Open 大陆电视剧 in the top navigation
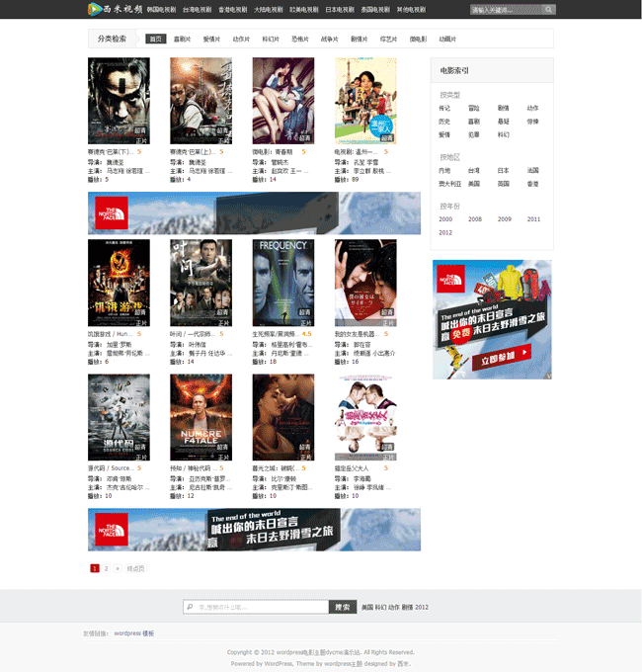Image resolution: width=642 pixels, height=672 pixels. click(268, 10)
